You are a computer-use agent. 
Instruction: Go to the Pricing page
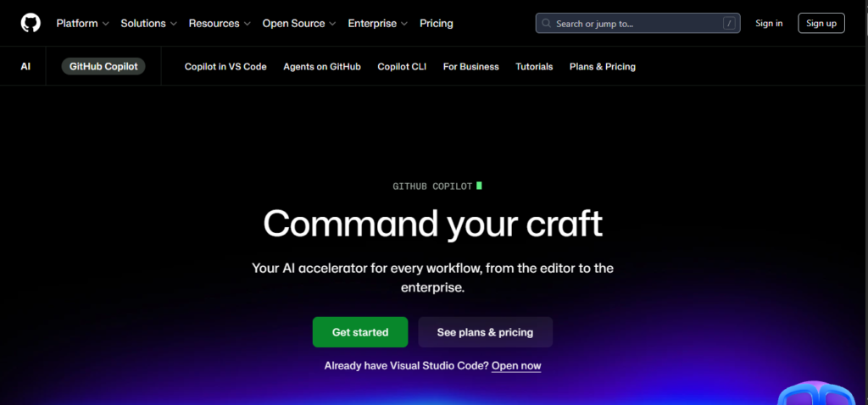437,24
